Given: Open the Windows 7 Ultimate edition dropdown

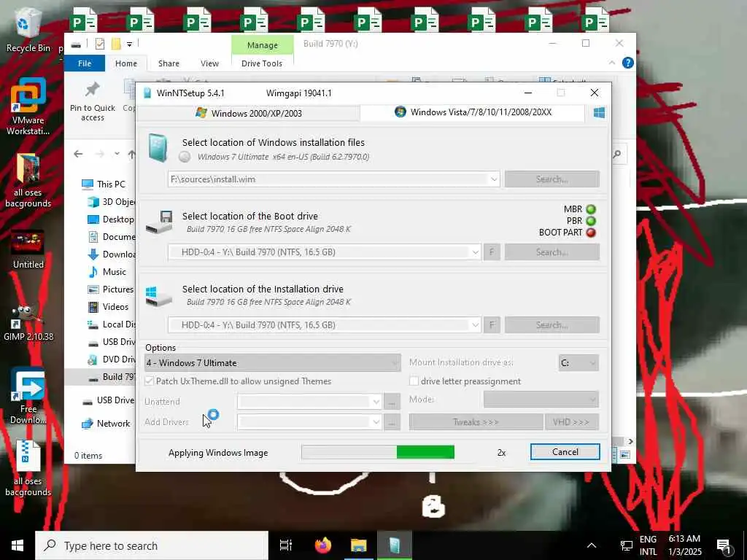Looking at the screenshot, I should point(273,363).
